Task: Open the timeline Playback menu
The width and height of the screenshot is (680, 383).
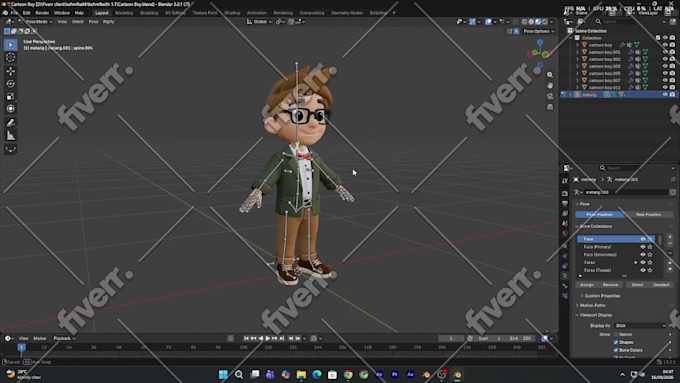Action: [64, 338]
